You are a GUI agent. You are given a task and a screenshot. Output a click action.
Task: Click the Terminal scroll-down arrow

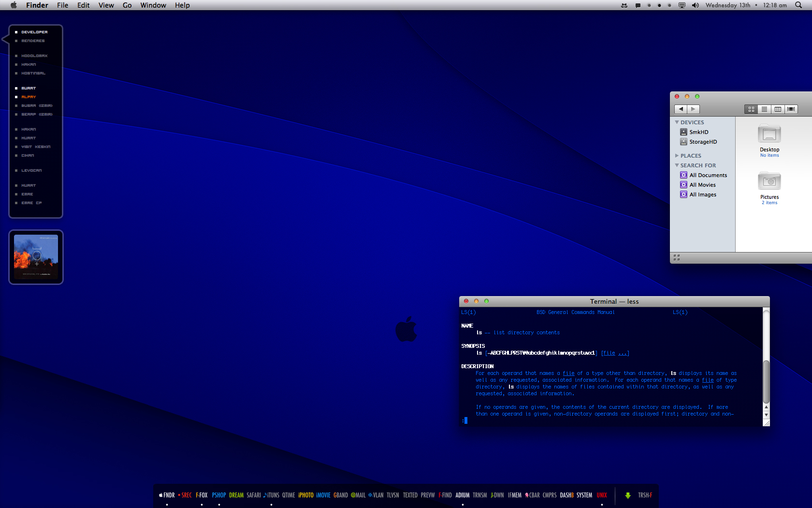coord(766,415)
